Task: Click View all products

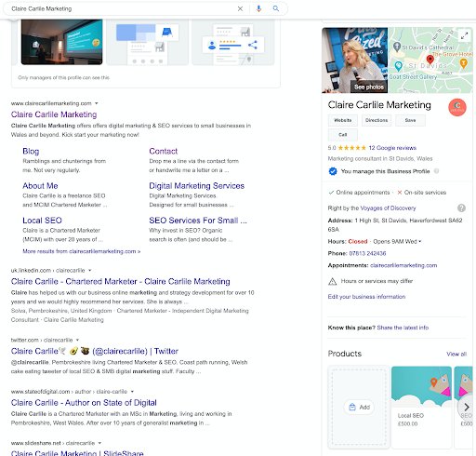Action: point(456,354)
